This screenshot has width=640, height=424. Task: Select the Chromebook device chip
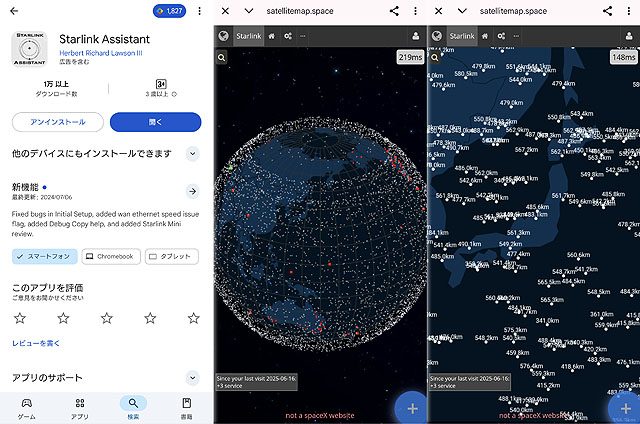point(111,256)
